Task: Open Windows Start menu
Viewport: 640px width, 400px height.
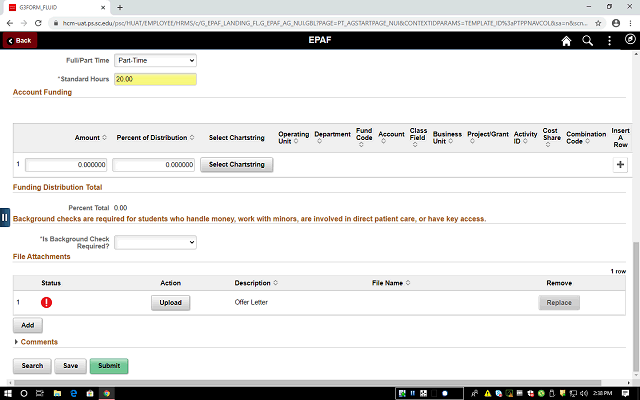Action: [7, 393]
